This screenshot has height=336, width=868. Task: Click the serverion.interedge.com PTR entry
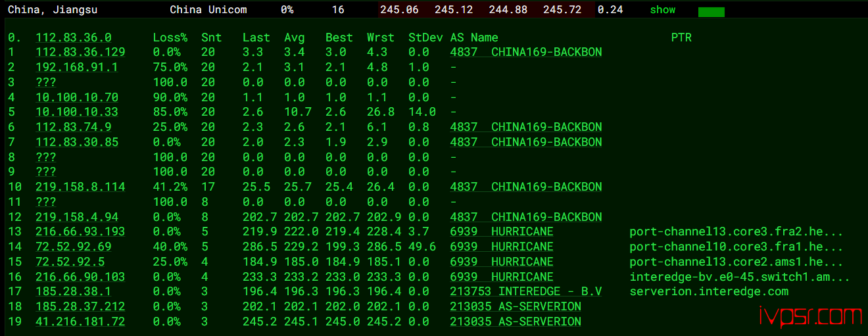coord(708,291)
